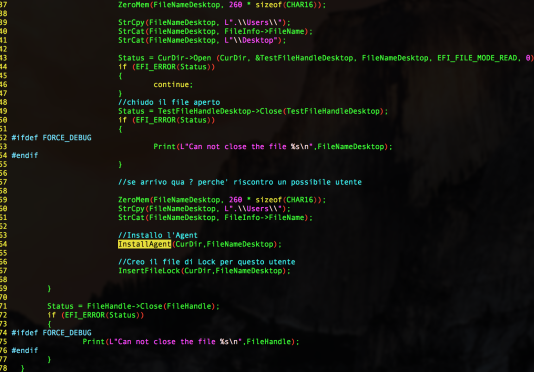Click the //se arrivo qua comment line
Viewport: 534px width, 372px height.
point(240,182)
